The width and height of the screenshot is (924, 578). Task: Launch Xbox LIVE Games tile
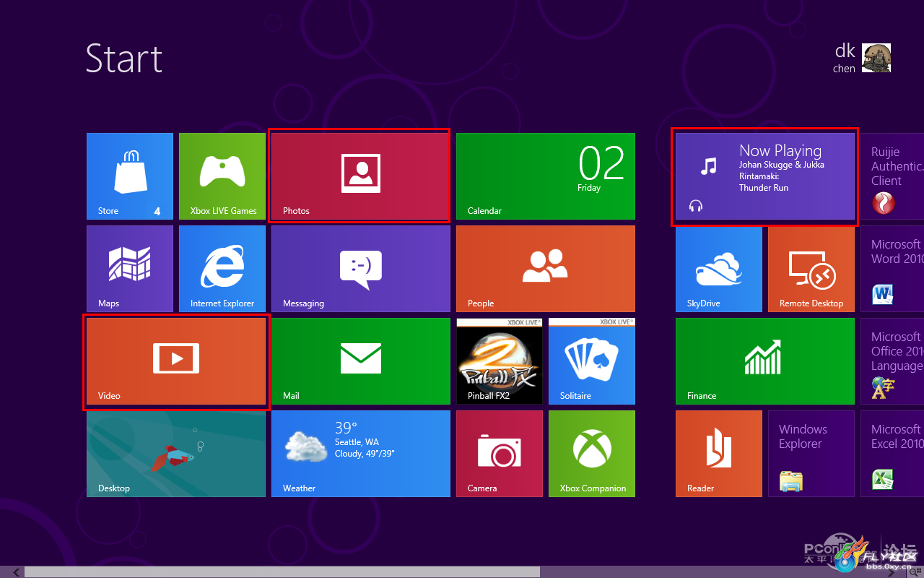click(222, 176)
